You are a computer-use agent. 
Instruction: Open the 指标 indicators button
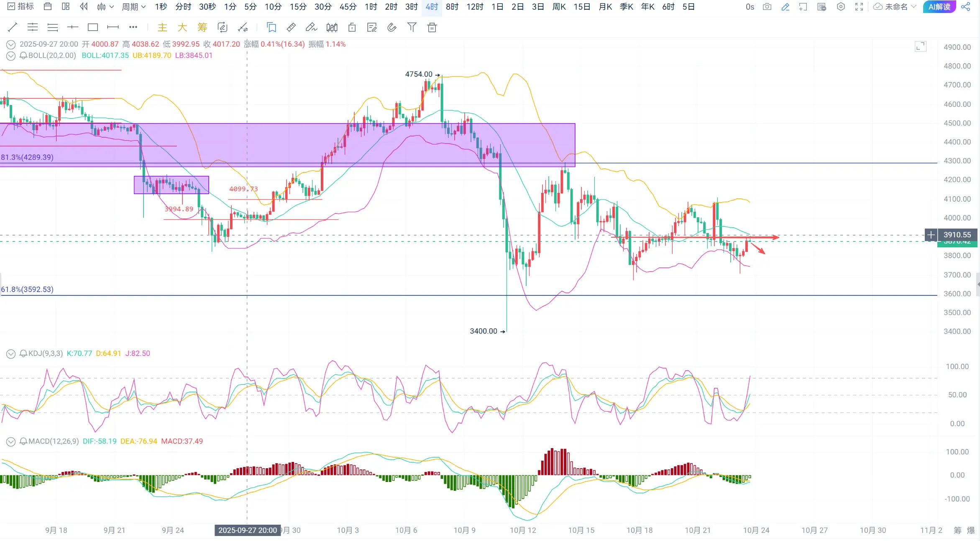pos(20,7)
